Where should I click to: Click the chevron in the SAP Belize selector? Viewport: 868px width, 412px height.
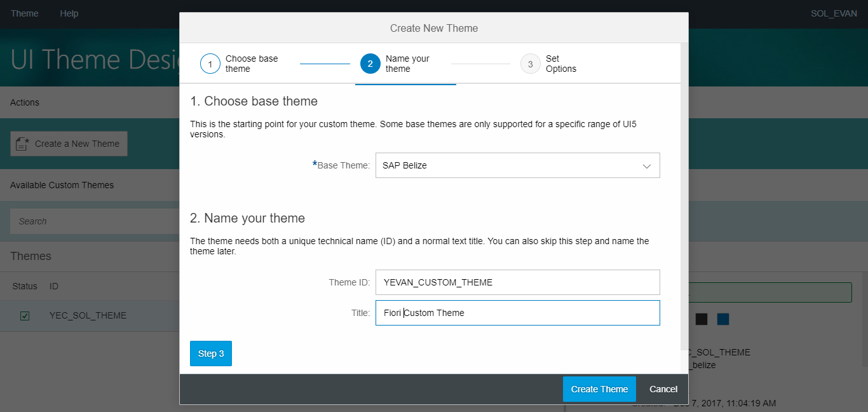point(647,165)
